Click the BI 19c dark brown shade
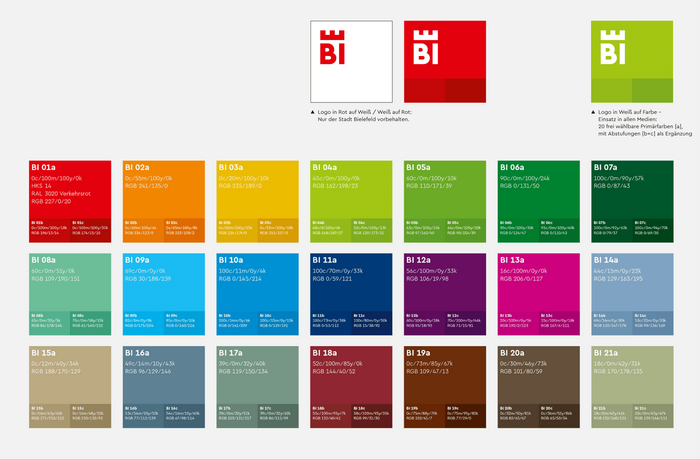 pos(466,416)
